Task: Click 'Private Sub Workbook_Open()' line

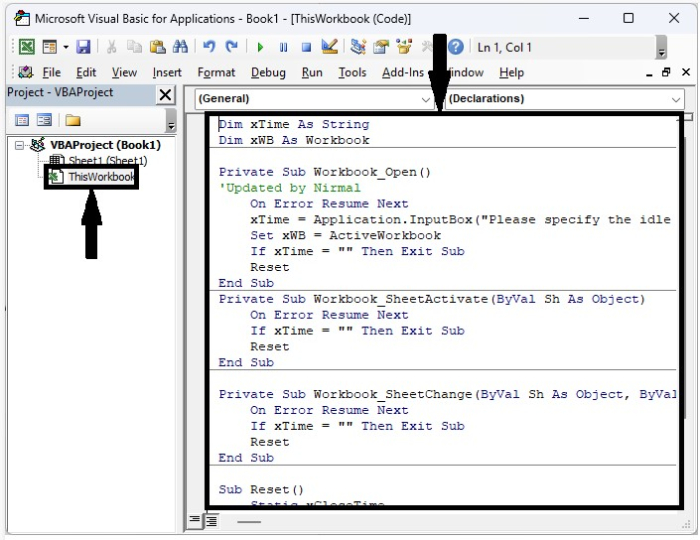Action: (325, 172)
